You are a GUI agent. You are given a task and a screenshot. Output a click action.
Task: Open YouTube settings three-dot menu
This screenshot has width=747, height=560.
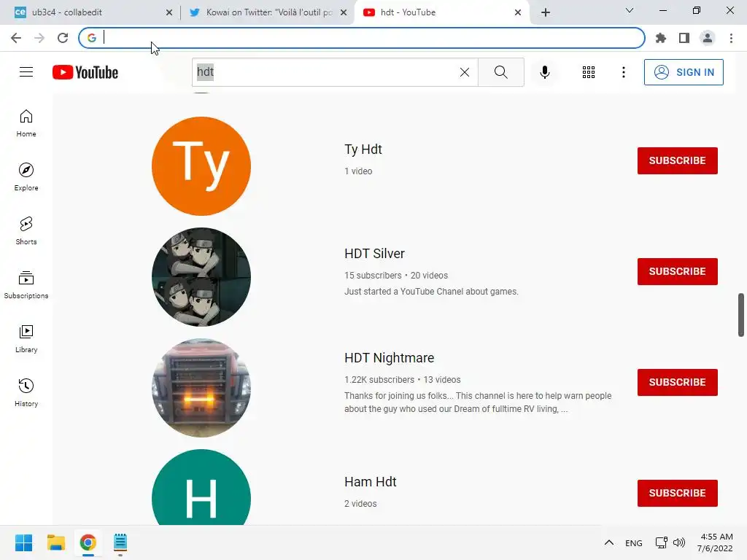click(x=623, y=72)
